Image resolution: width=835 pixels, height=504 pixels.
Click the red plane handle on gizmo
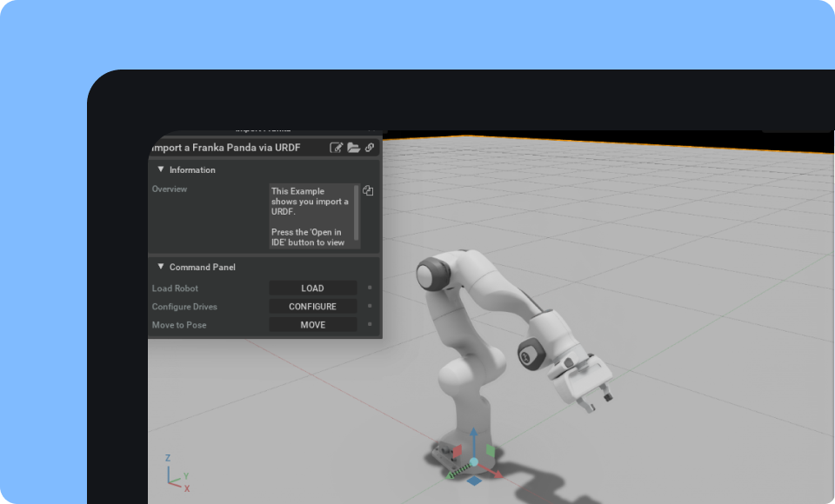(459, 451)
